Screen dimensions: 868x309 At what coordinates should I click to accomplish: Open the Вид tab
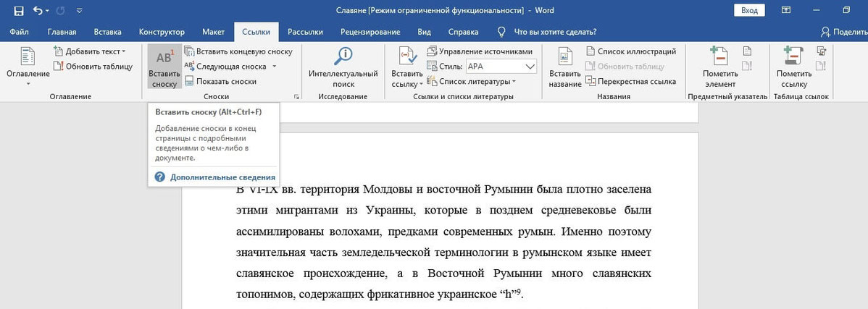[424, 32]
